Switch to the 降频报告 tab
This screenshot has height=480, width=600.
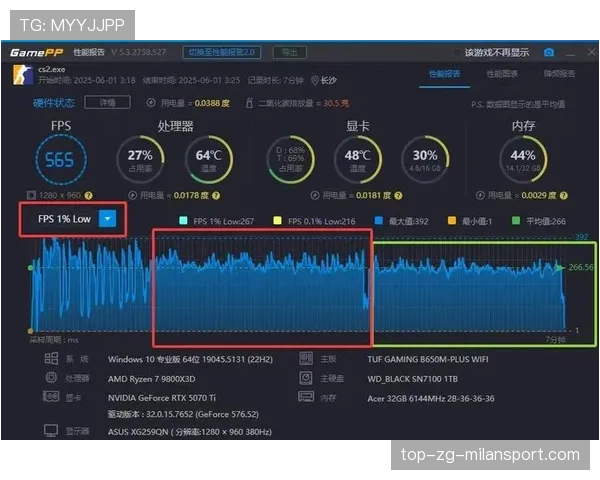pyautogui.click(x=559, y=74)
